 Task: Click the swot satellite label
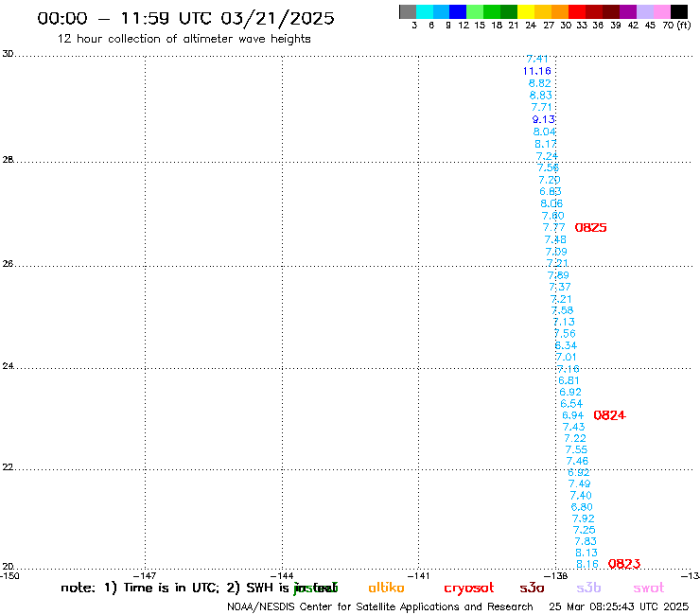point(649,589)
